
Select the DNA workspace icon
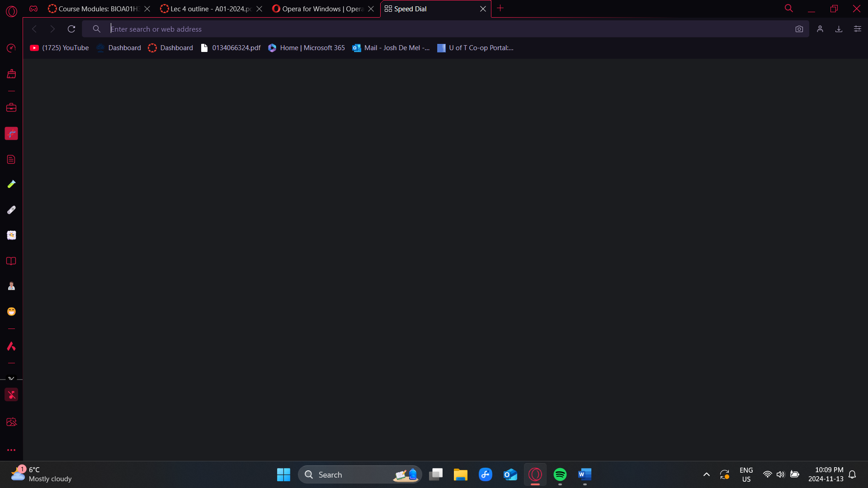[x=11, y=133]
